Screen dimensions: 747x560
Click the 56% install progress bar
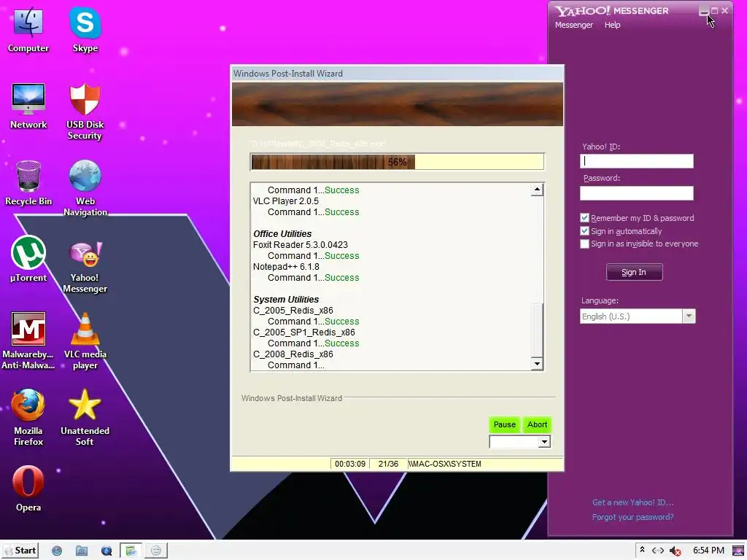tap(397, 162)
